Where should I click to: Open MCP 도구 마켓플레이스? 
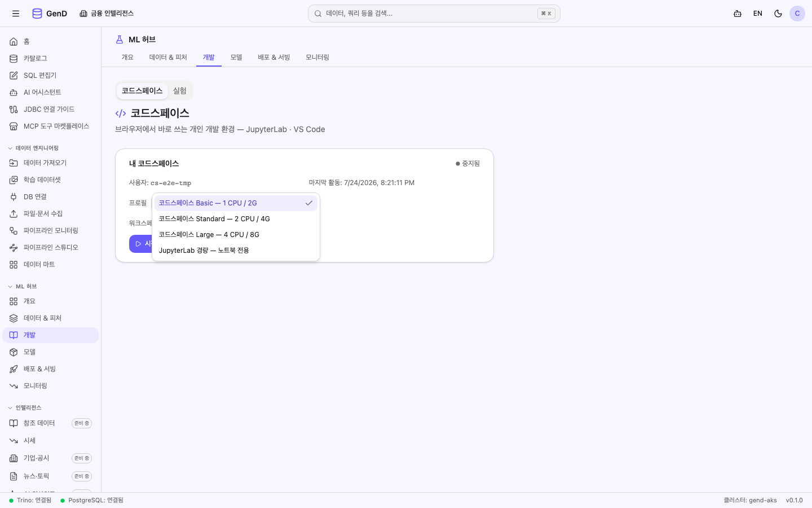pyautogui.click(x=51, y=126)
